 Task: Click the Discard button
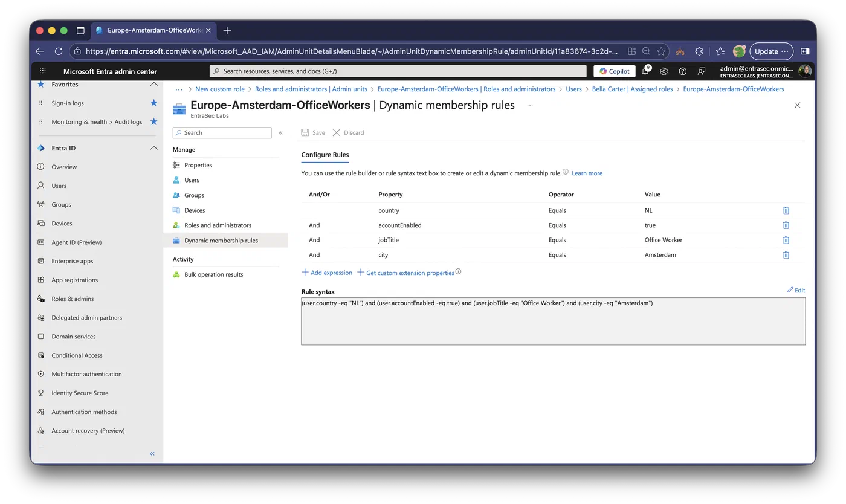349,133
